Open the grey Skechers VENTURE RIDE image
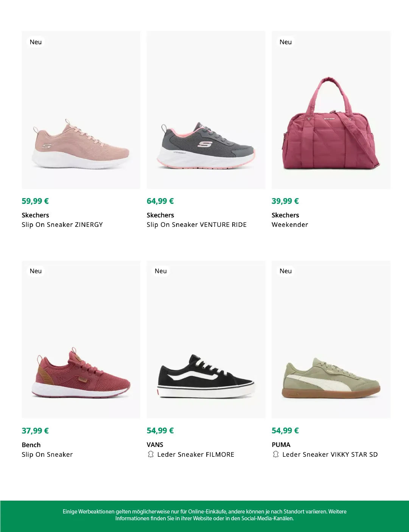Viewport: 409px width, 532px height. click(206, 146)
